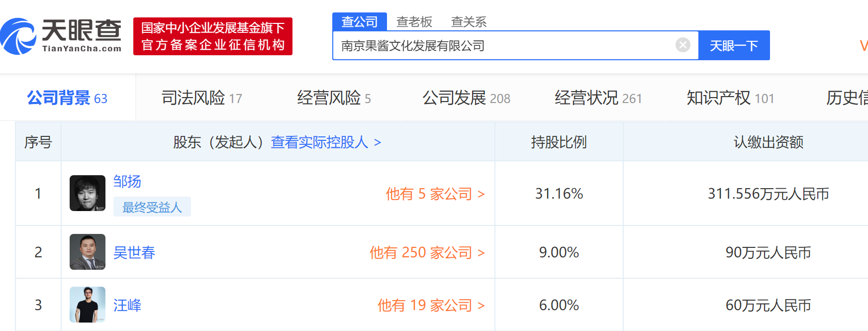Switch to the 查关系 search tab
This screenshot has width=868, height=331.
tap(469, 22)
